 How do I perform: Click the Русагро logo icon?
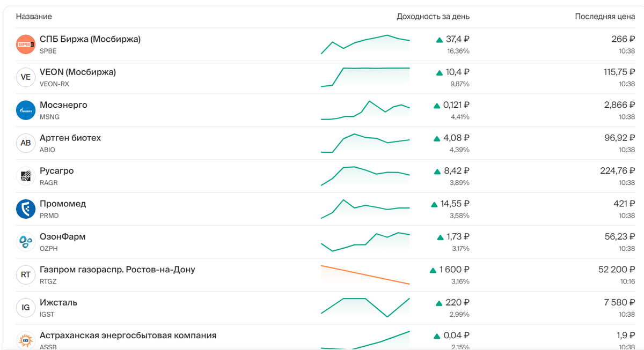tap(25, 176)
